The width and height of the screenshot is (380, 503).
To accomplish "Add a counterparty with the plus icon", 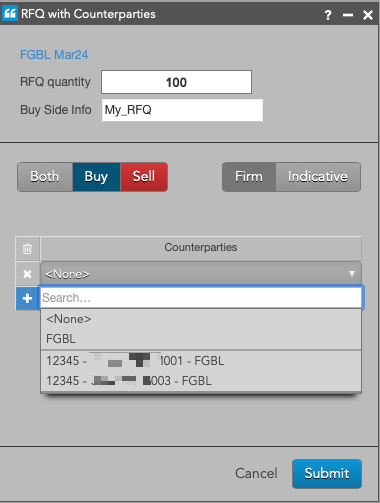I will tap(27, 298).
